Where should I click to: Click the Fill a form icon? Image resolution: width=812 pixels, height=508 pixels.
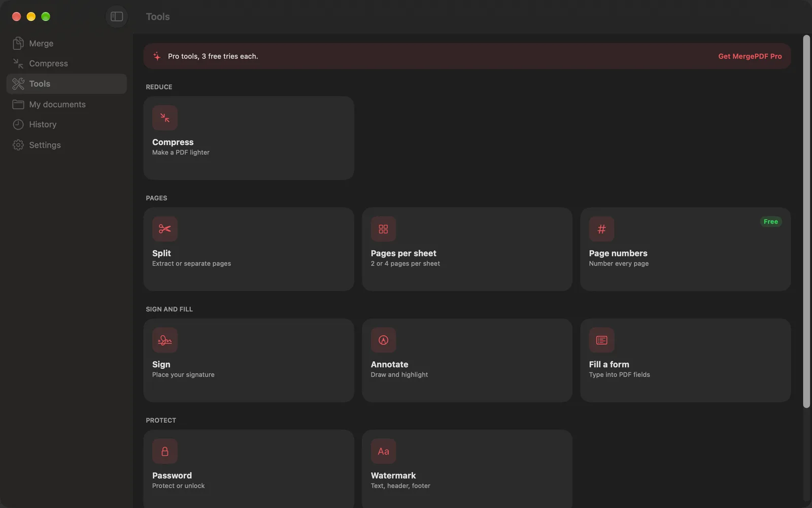click(x=601, y=340)
